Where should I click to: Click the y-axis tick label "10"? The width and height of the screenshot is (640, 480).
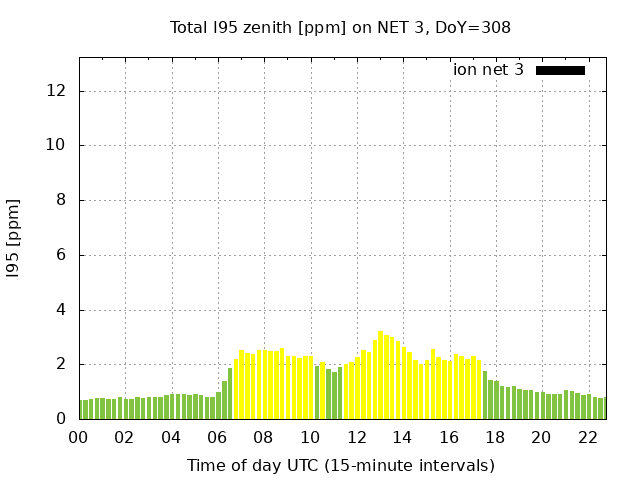click(56, 145)
